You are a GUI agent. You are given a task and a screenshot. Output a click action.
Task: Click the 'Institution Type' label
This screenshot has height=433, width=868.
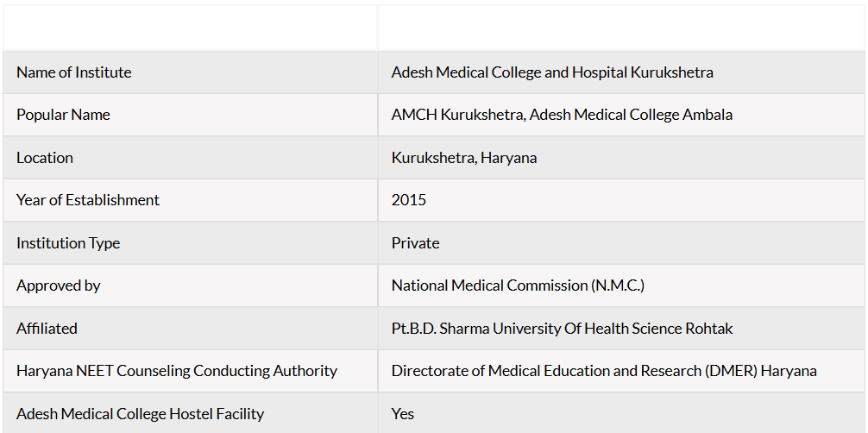click(x=68, y=243)
